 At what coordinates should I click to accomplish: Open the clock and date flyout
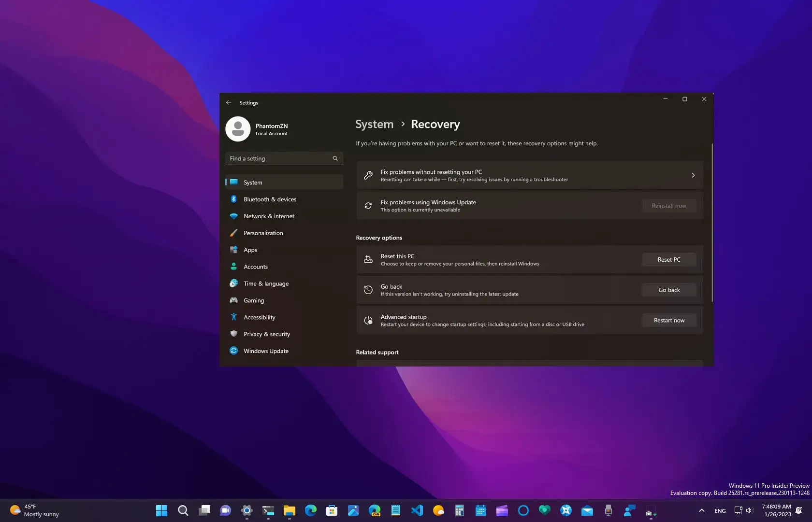point(777,510)
